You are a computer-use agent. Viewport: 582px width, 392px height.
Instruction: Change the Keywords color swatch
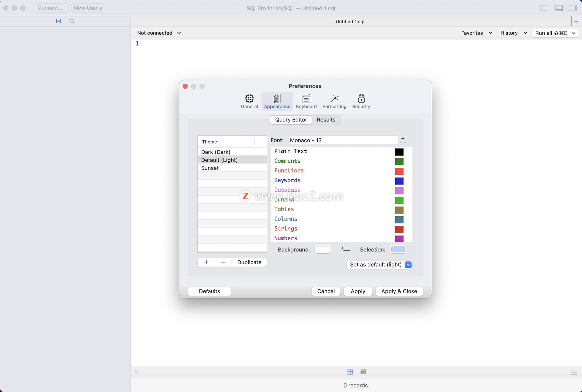(x=399, y=181)
